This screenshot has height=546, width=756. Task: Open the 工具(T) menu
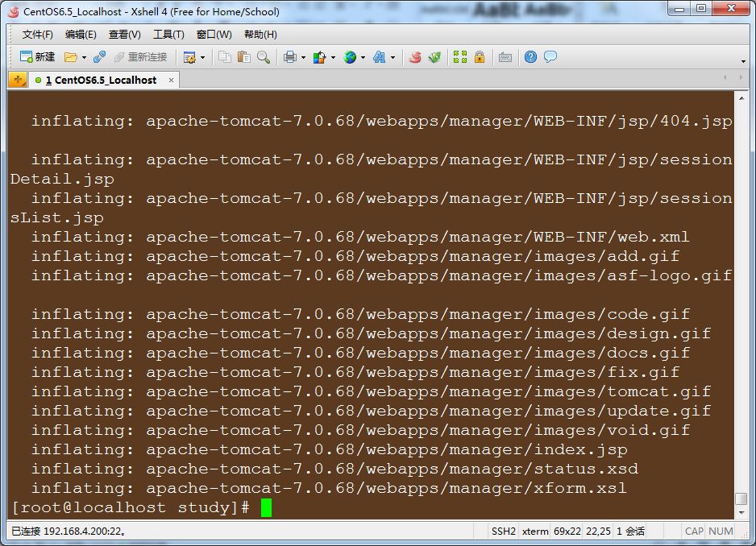pyautogui.click(x=168, y=34)
